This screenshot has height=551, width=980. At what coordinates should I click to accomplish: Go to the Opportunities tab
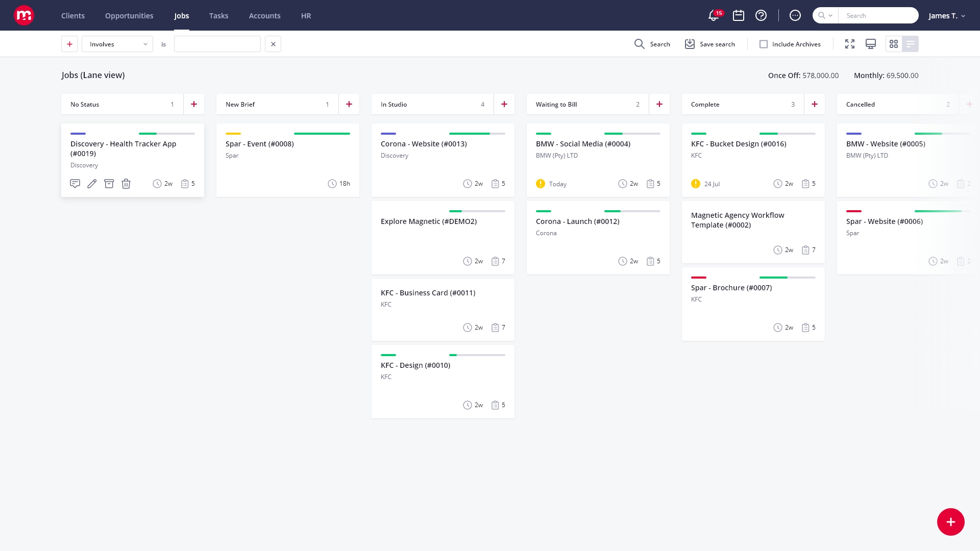point(129,16)
